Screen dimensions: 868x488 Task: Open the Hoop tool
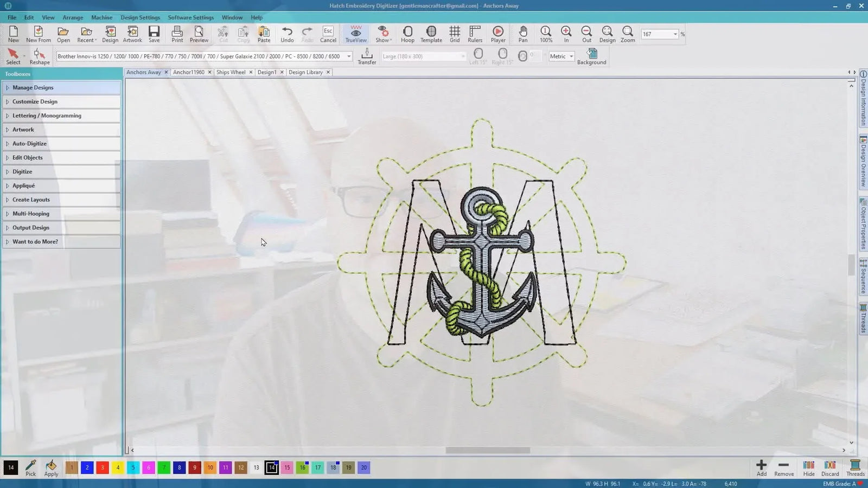[407, 34]
